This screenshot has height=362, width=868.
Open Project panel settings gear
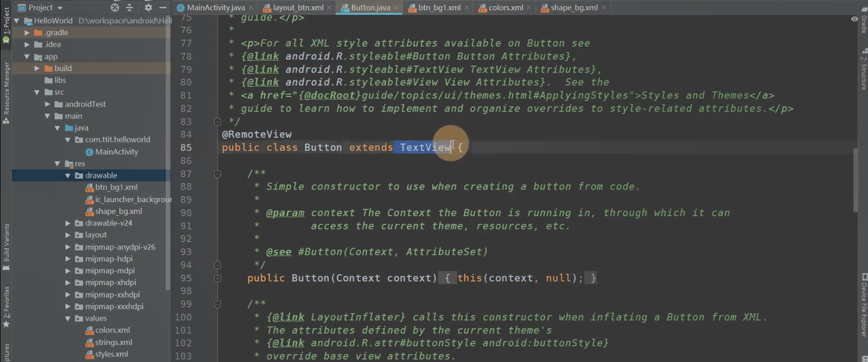(149, 7)
